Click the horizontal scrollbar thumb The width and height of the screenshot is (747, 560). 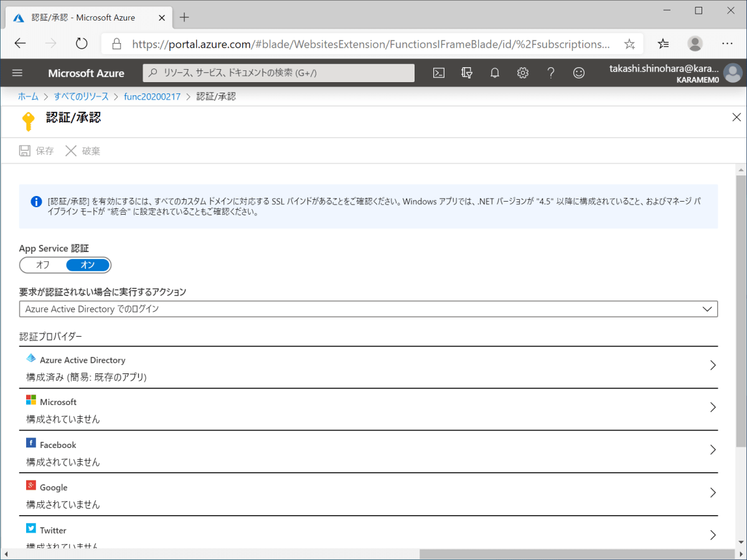(x=576, y=554)
